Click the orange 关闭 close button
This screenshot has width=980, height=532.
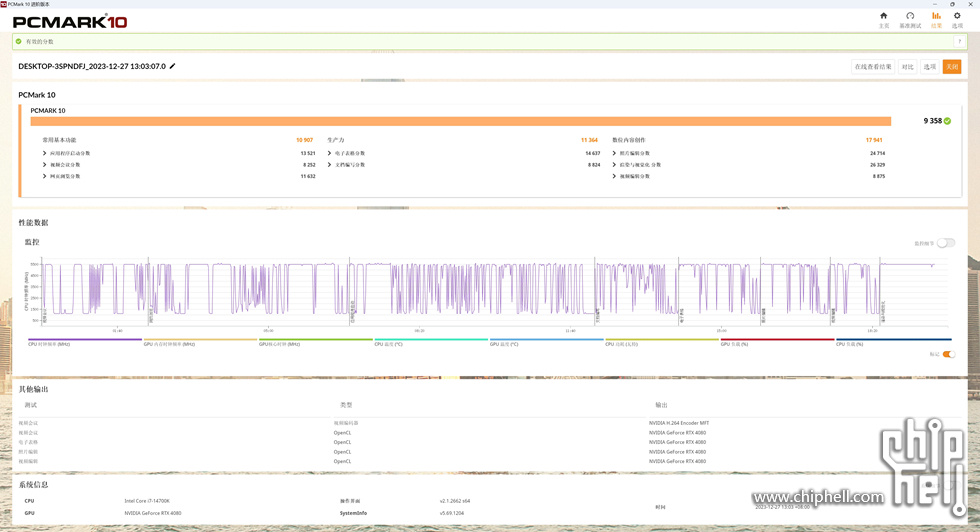click(952, 67)
